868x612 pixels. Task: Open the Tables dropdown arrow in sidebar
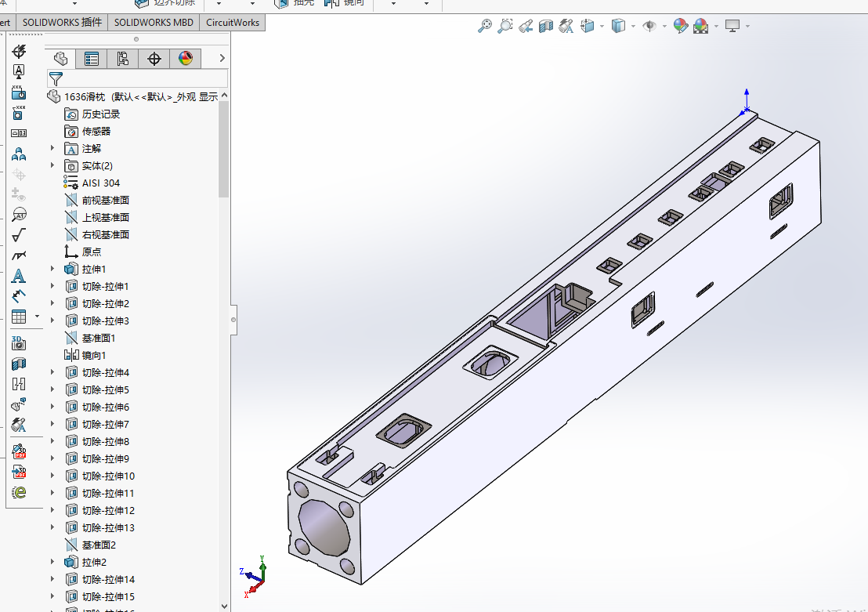pyautogui.click(x=37, y=317)
